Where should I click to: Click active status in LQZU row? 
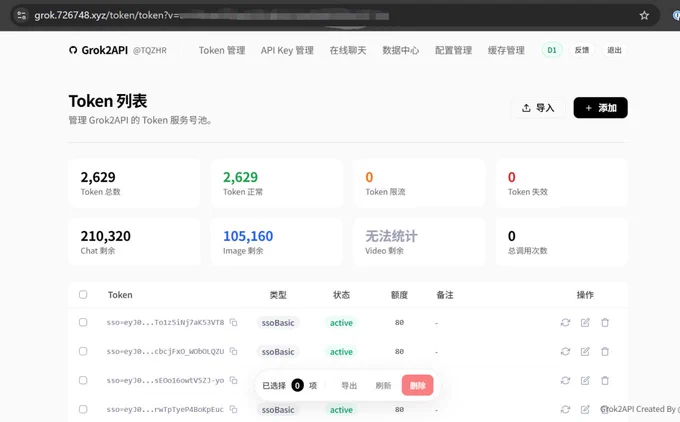(x=341, y=352)
